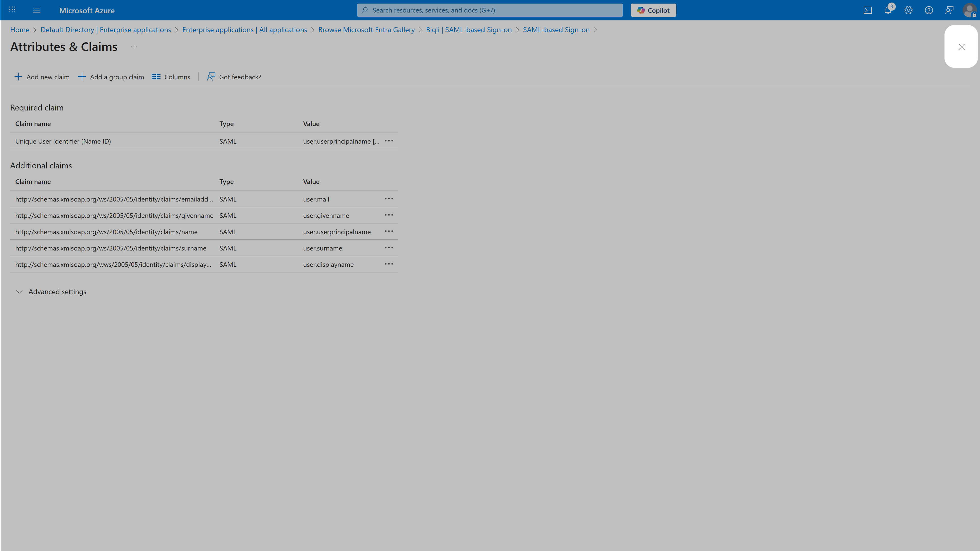Open Enterprise applications | All applications breadcrumb

245,30
